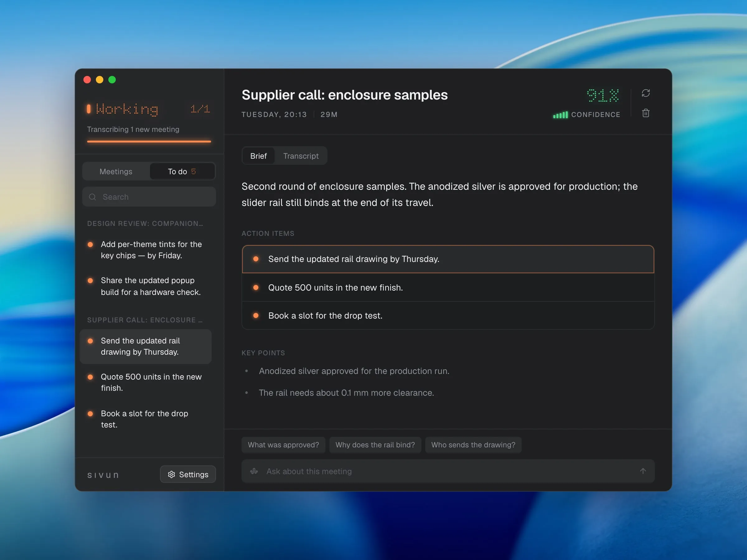Tick sidebar to-do 'Book a slot for the drop test'
This screenshot has height=560, width=747.
pyautogui.click(x=90, y=413)
